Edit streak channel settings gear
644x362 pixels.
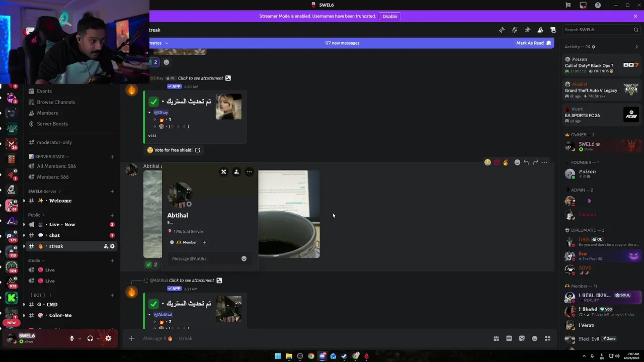coord(112,246)
